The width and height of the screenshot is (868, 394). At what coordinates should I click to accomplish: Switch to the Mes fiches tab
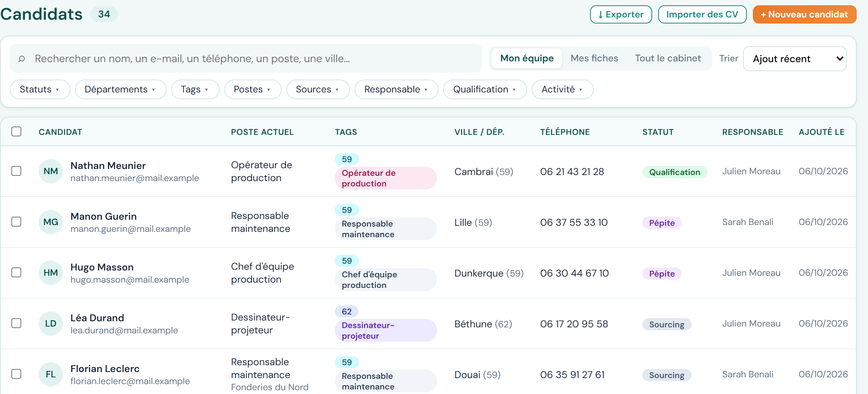(x=594, y=58)
